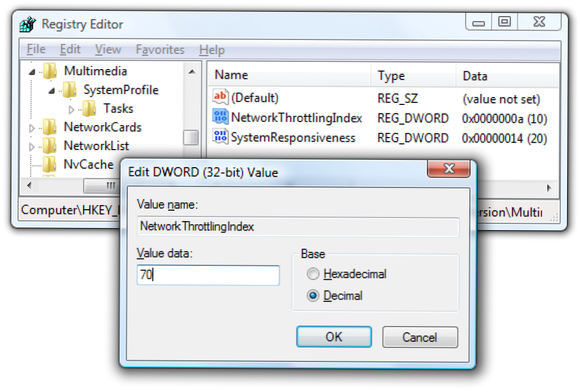Choose the Decimal base radio button
Viewport: 580px width, 392px height.
(x=314, y=296)
